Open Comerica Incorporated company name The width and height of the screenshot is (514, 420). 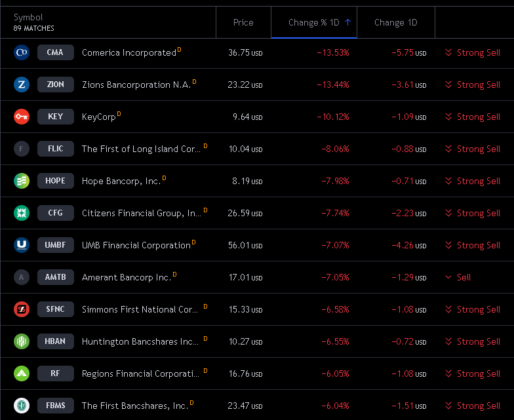click(x=129, y=52)
